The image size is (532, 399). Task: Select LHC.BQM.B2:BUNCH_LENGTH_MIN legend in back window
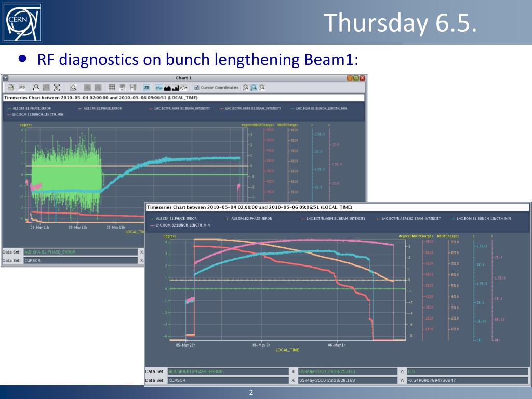pyautogui.click(x=35, y=115)
